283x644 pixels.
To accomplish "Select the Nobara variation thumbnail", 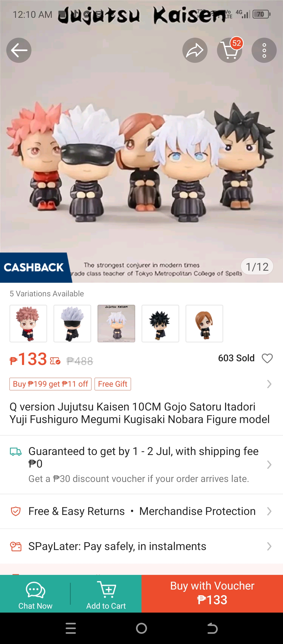I will click(204, 324).
